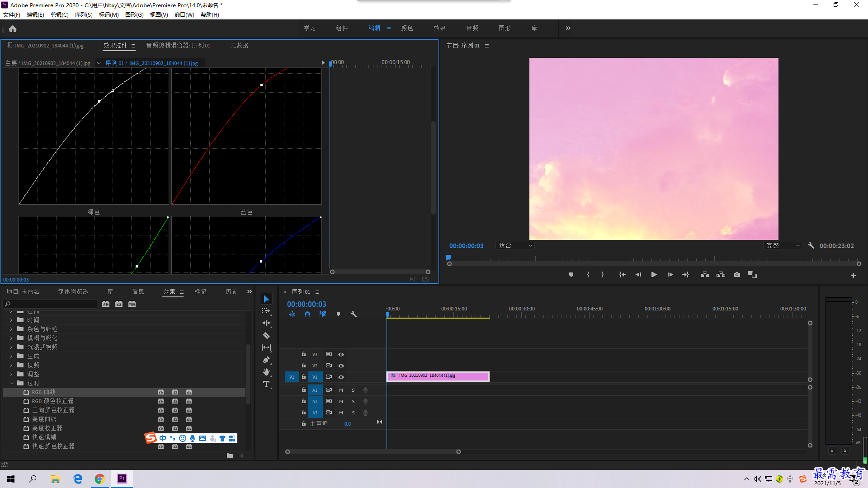Open 序列(S) menu
The height and width of the screenshot is (488, 868).
(84, 15)
